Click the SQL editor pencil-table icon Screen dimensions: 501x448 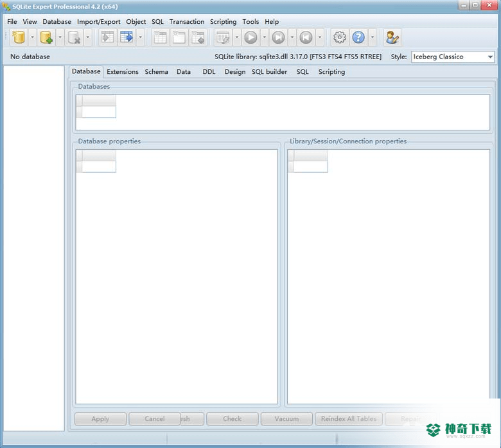point(223,37)
